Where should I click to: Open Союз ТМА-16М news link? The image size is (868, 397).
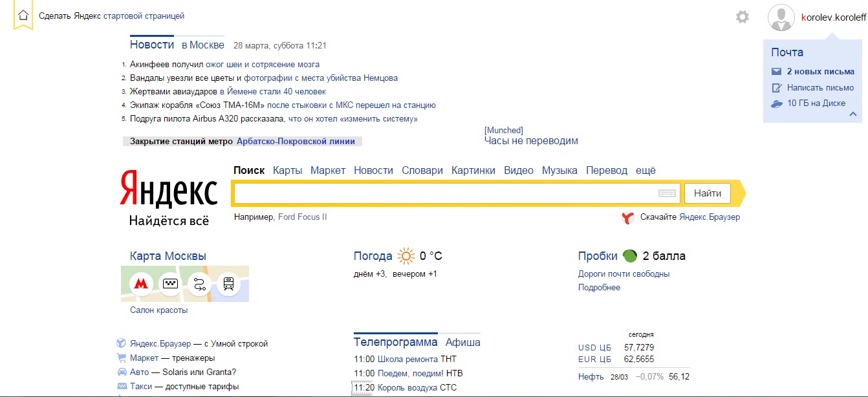tap(351, 105)
